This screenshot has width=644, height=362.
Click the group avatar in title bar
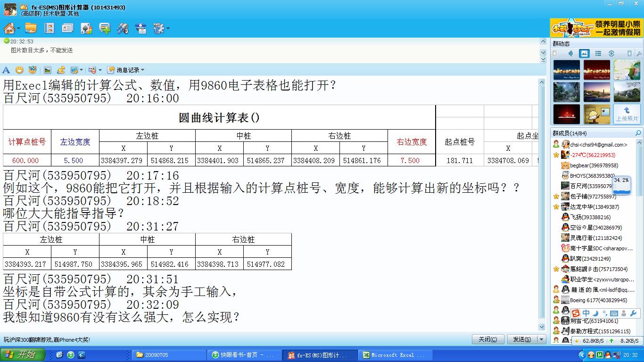10,9
